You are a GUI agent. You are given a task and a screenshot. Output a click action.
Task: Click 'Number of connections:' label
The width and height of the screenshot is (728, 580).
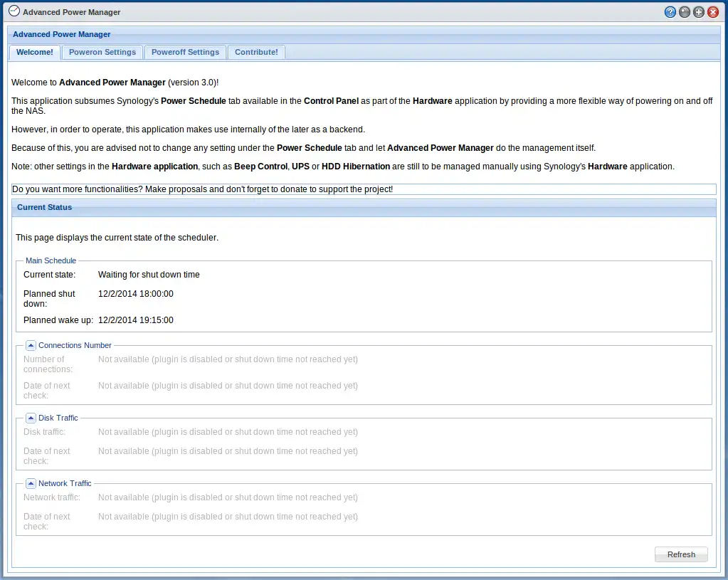(x=48, y=364)
